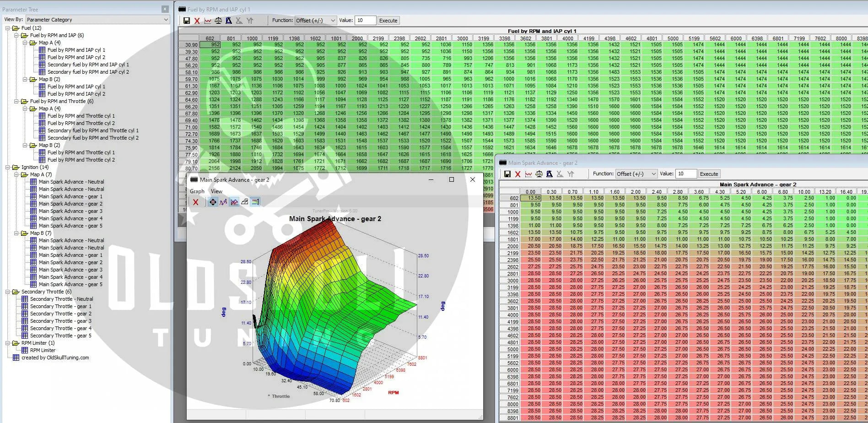Click Value input field in Spark Advance toolbar
868x423 pixels.
(x=685, y=174)
